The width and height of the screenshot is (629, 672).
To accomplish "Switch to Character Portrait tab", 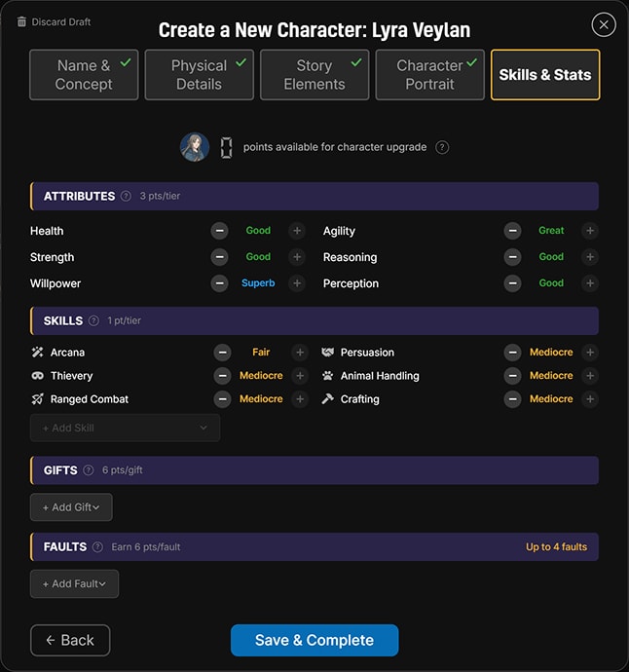I will coord(429,75).
